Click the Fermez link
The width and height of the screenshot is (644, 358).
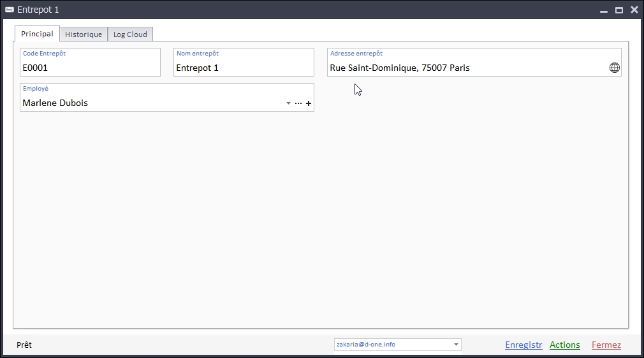tap(606, 345)
